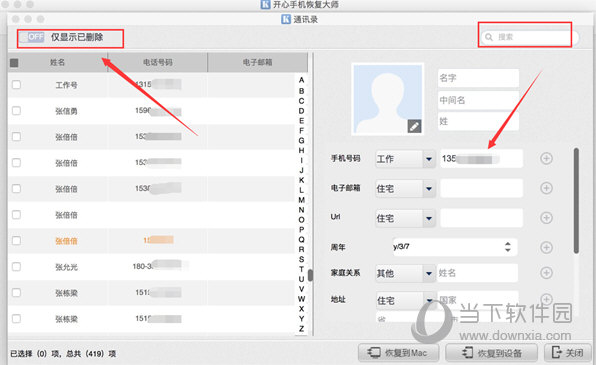The image size is (596, 365).
Task: Select the contact name 张允光
Action: click(x=67, y=267)
